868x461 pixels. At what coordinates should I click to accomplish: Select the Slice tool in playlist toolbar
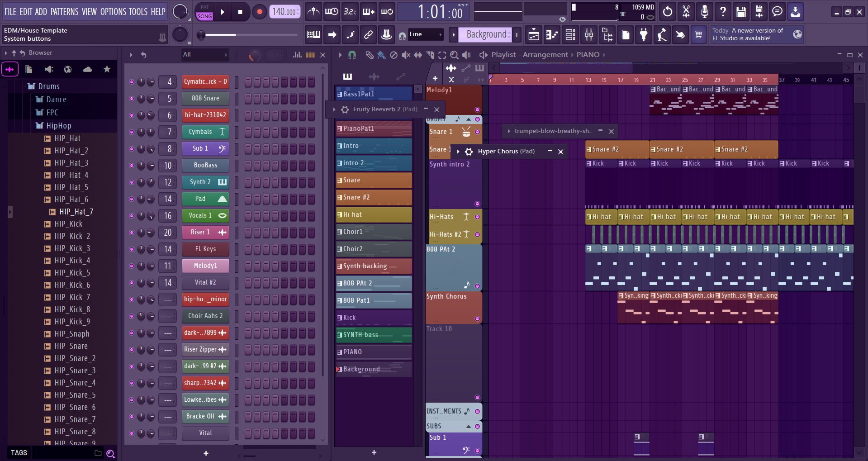(x=430, y=55)
